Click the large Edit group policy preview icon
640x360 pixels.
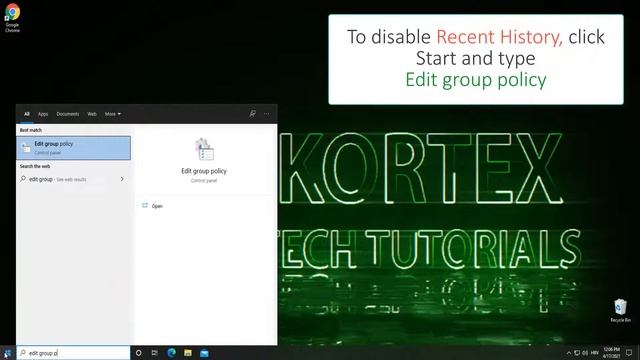(x=204, y=149)
